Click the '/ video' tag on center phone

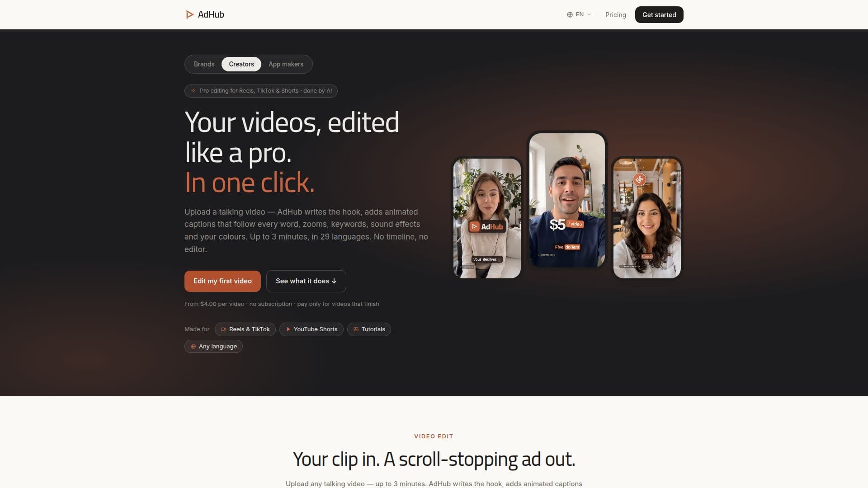click(575, 224)
